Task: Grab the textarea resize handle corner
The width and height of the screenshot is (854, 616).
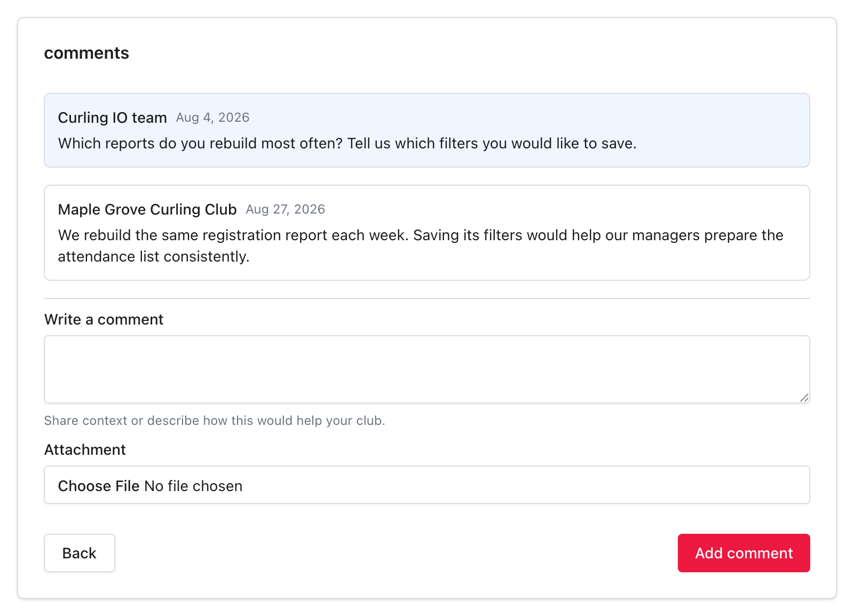Action: [x=804, y=398]
